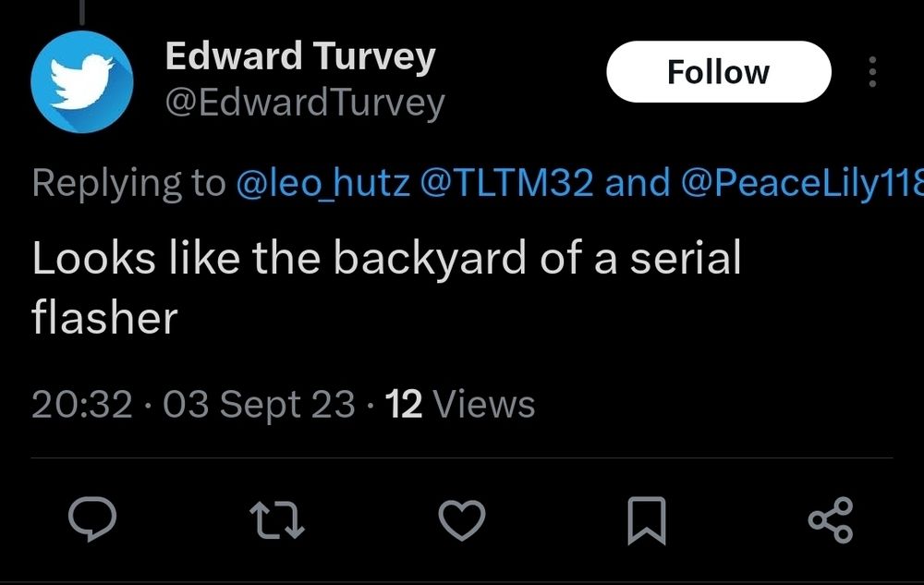The height and width of the screenshot is (585, 924).
Task: Click the "Replying to" label
Action: [128, 183]
